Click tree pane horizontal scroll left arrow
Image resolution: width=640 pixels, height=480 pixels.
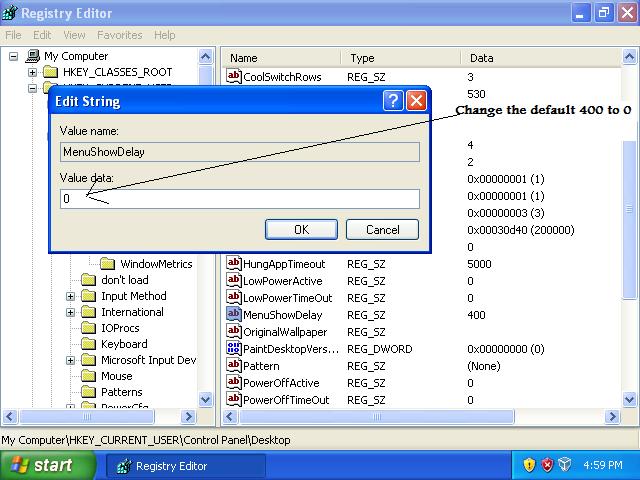[x=10, y=417]
